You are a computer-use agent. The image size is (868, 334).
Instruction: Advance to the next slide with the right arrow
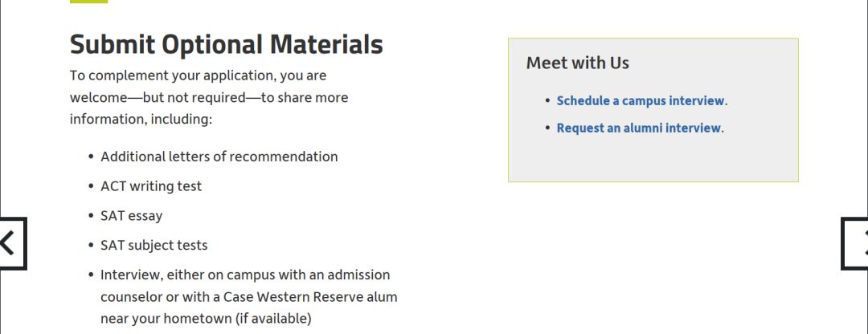(x=854, y=243)
